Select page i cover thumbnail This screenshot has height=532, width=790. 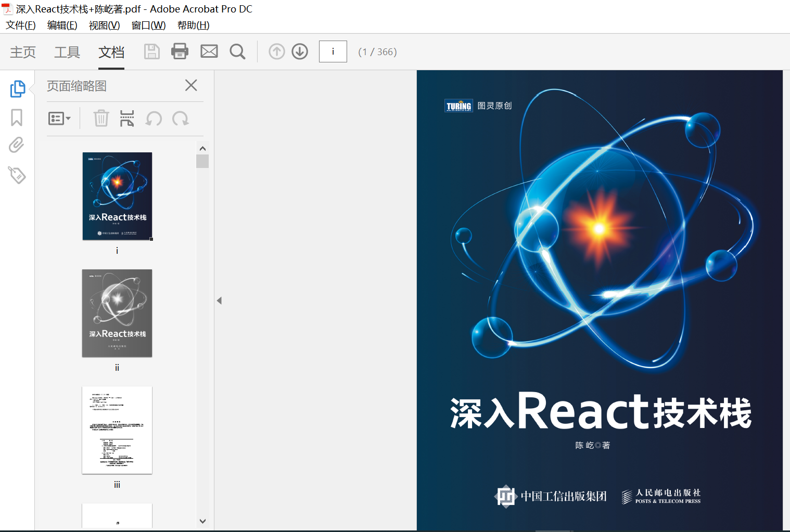117,196
